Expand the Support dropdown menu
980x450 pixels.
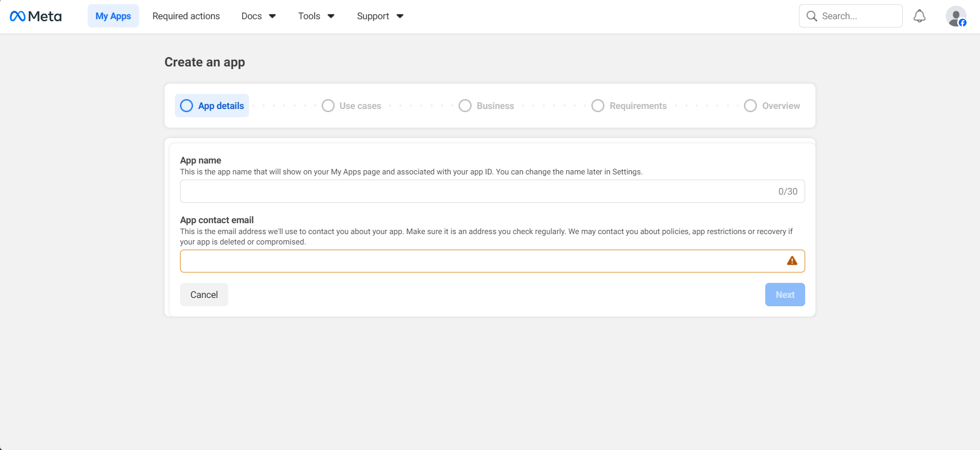(380, 16)
